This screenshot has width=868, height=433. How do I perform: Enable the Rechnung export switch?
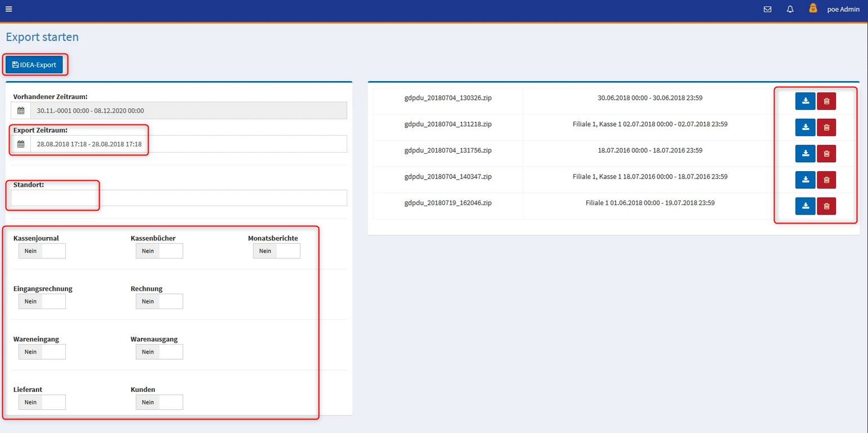159,302
